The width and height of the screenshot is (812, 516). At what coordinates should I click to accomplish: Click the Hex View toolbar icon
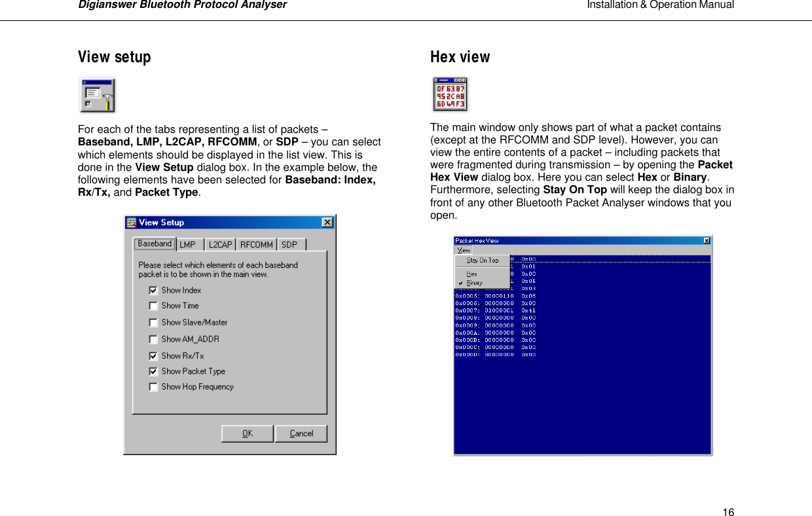click(450, 94)
